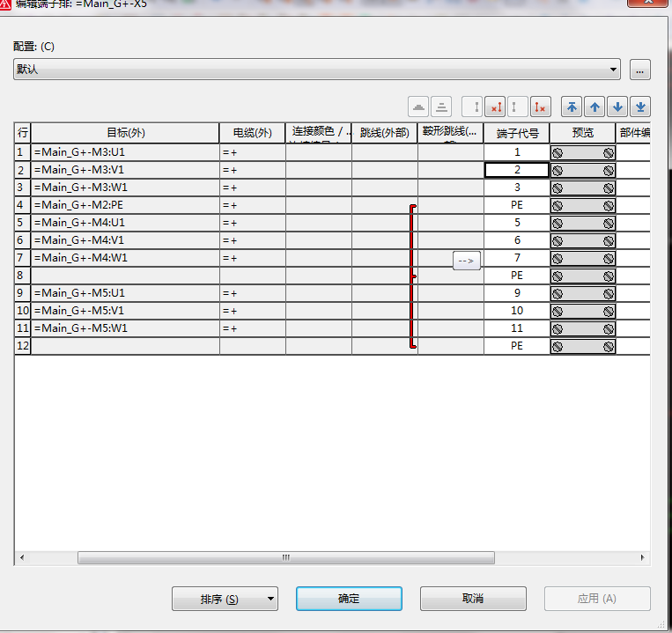Click the 部件编 column header
This screenshot has width=672, height=633.
pos(633,133)
